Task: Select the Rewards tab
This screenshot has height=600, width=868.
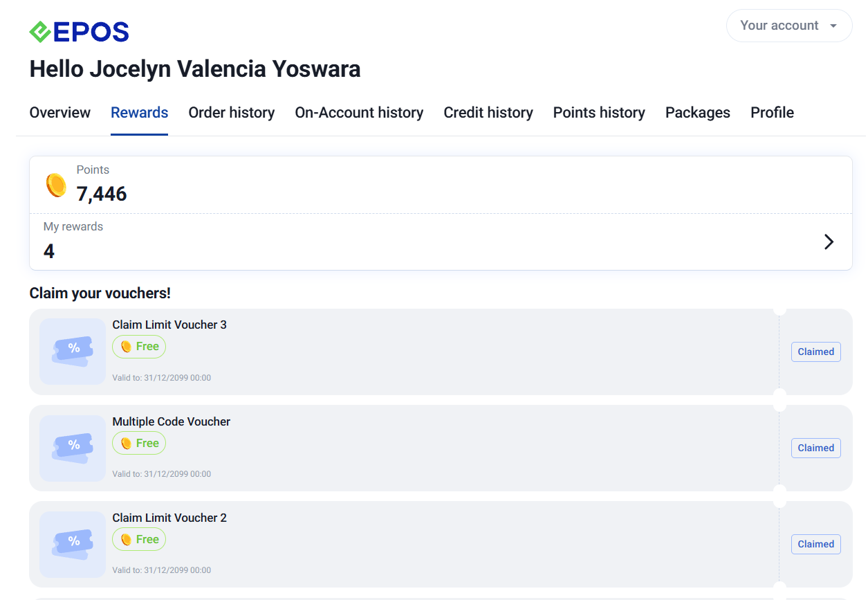Action: [x=140, y=113]
